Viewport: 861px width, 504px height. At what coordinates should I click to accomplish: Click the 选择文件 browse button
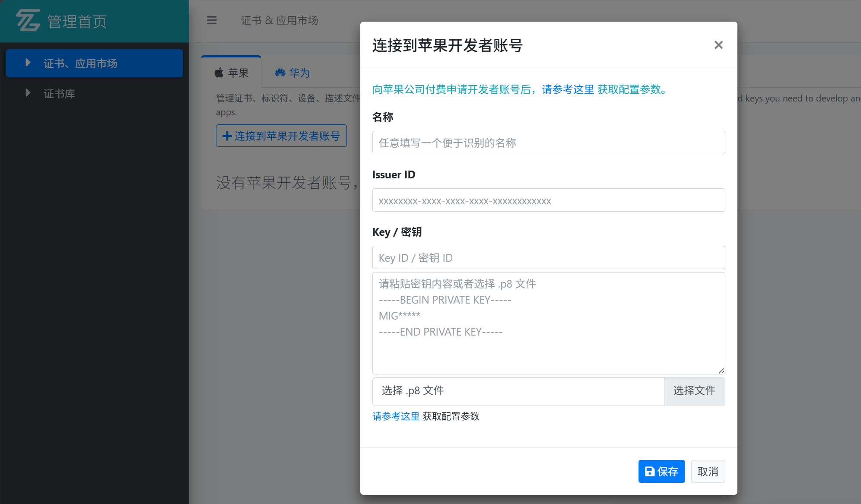694,391
